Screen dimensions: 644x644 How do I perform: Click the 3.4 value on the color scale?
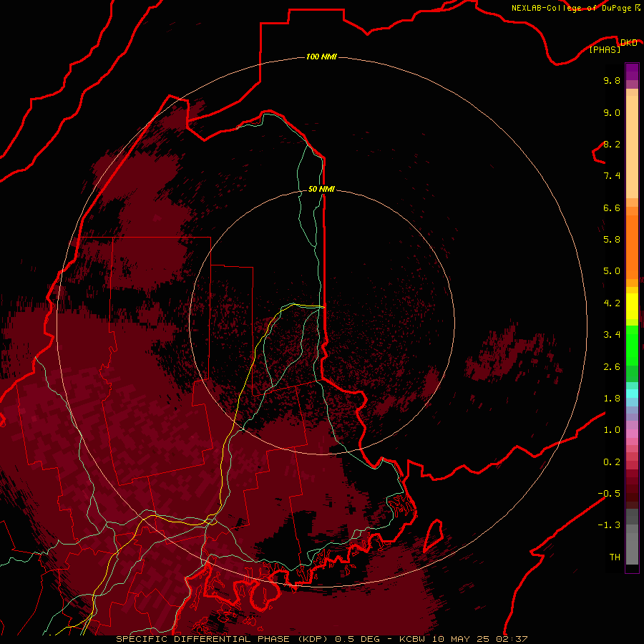612,335
